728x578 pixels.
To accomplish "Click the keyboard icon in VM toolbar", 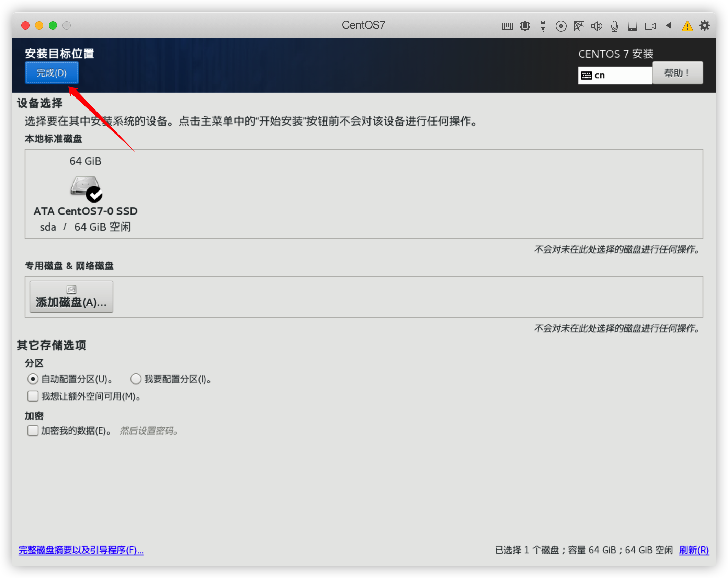I will click(507, 26).
